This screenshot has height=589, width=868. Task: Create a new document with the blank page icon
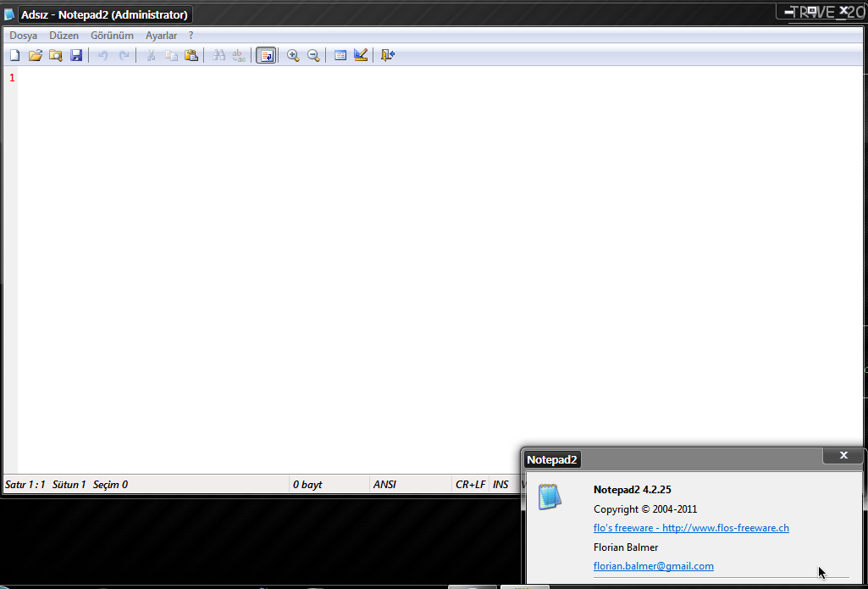pos(15,55)
